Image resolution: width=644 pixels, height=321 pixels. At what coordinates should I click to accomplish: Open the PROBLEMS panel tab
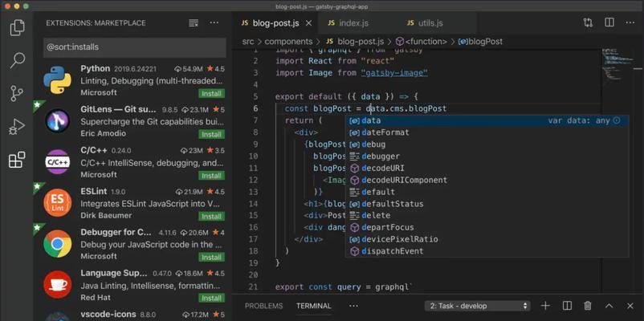[263, 306]
